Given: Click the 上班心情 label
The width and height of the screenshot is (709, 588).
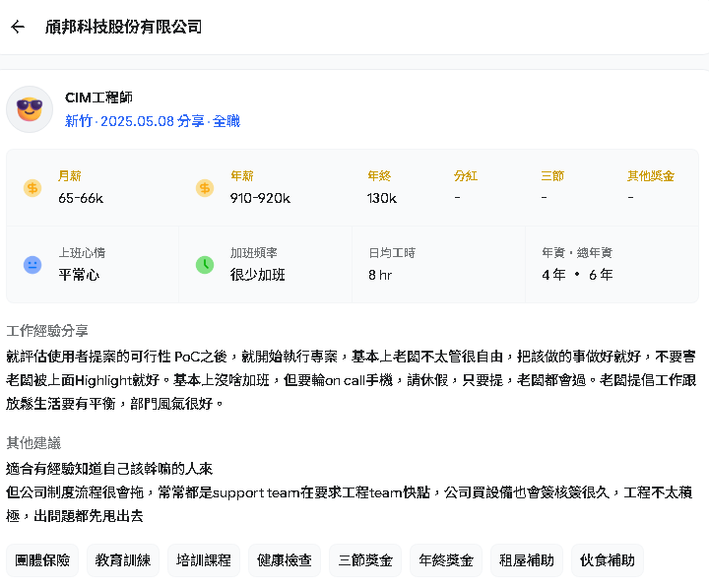Looking at the screenshot, I should coord(82,253).
